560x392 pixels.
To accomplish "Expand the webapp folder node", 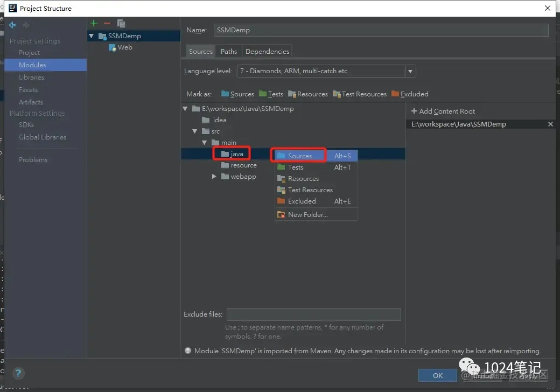I will click(x=214, y=177).
